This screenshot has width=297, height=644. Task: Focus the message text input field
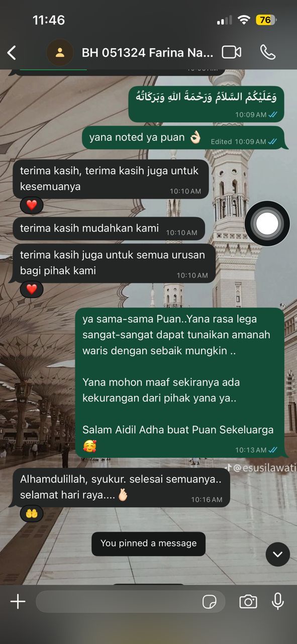click(130, 601)
